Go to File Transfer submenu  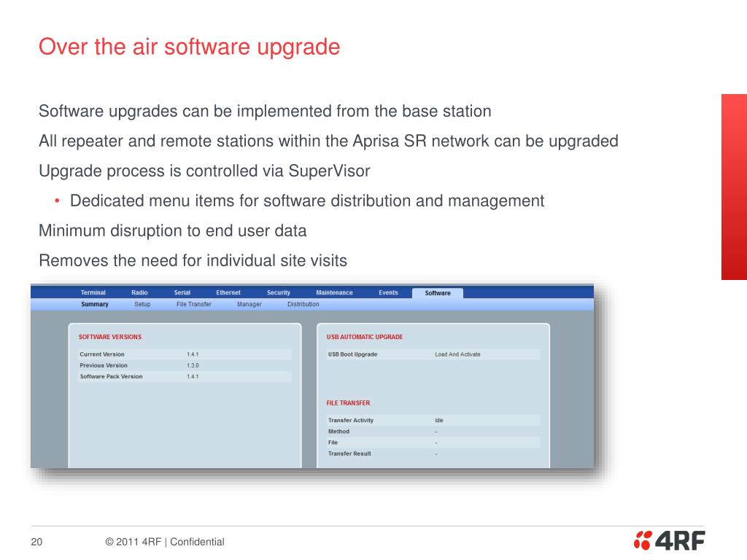[x=194, y=304]
